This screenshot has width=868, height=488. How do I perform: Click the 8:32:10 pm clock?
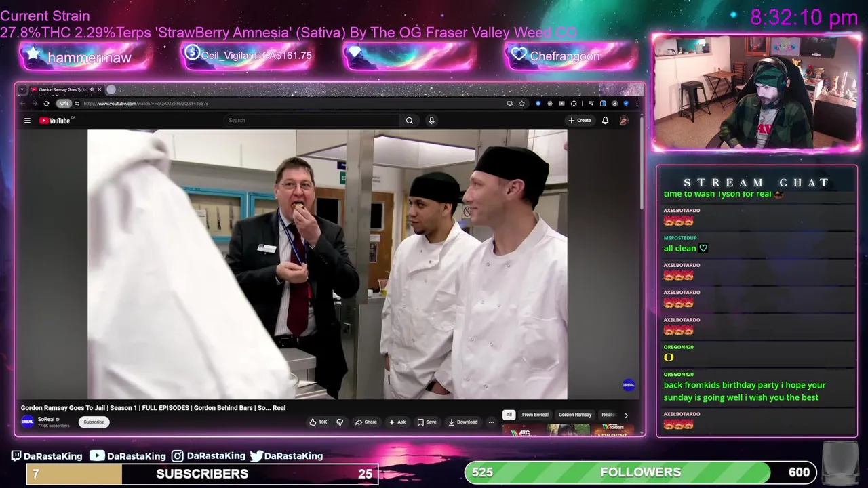click(804, 18)
